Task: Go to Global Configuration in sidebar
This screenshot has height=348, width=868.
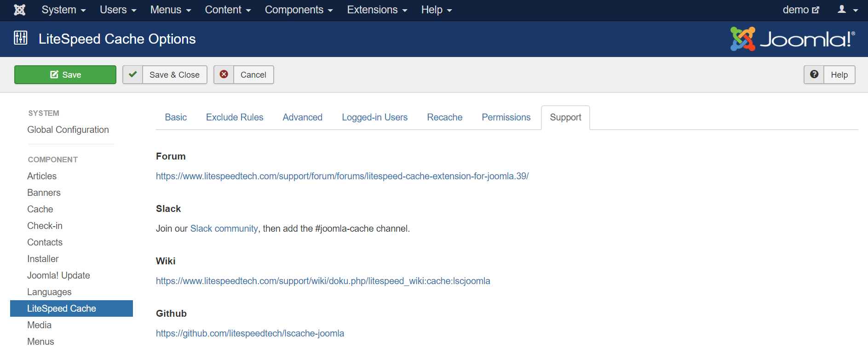Action: click(x=68, y=130)
